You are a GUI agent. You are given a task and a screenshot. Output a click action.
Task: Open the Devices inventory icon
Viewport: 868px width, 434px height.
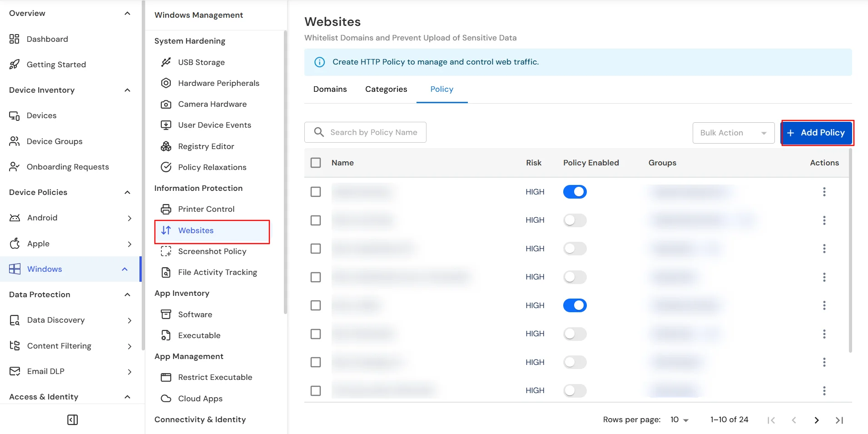(15, 115)
